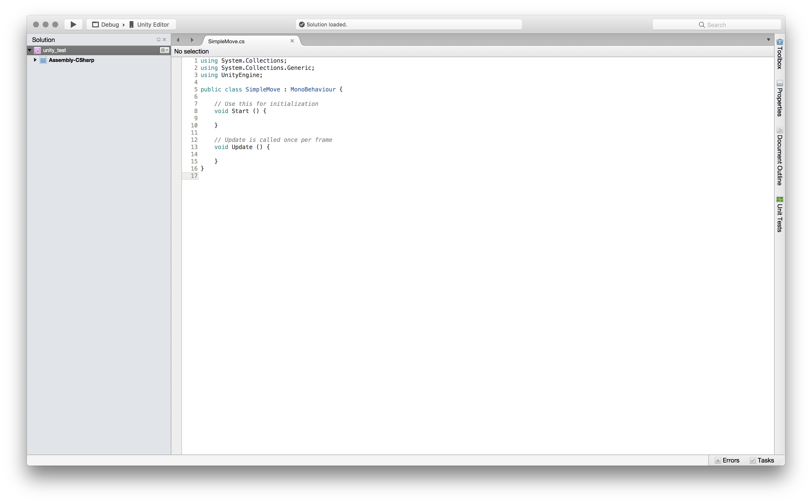812x504 pixels.
Task: Focus the Search field
Action: coord(716,25)
